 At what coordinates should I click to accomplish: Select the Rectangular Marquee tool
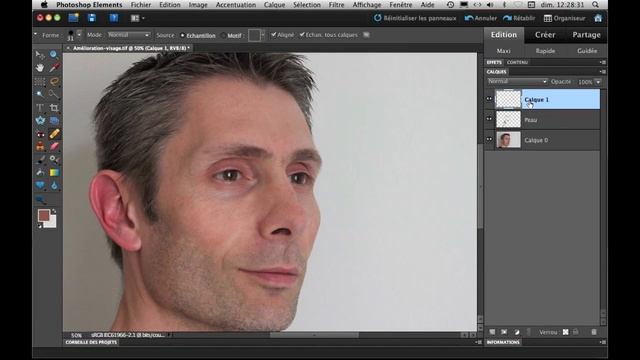pos(40,81)
